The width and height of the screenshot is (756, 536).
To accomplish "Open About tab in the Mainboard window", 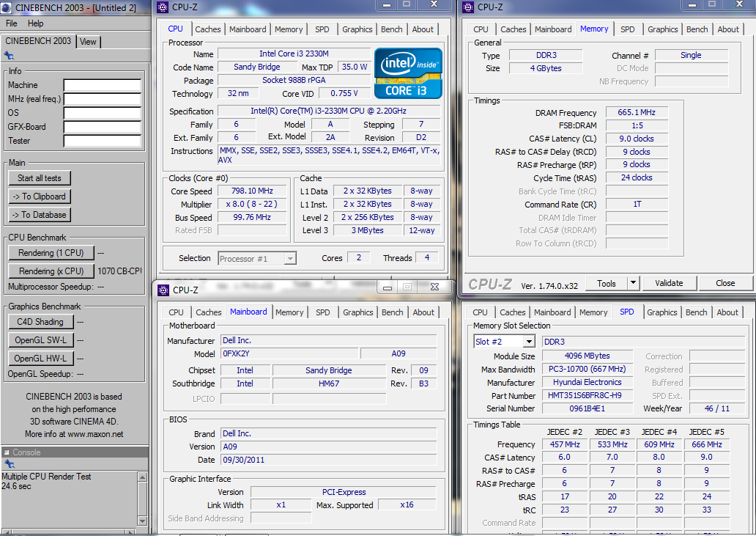I will 423,312.
